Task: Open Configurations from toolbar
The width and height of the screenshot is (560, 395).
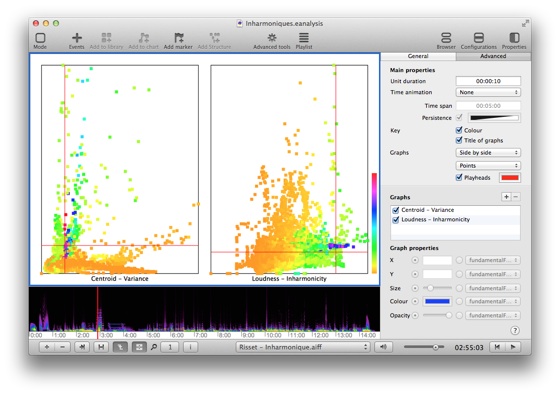Action: click(479, 40)
